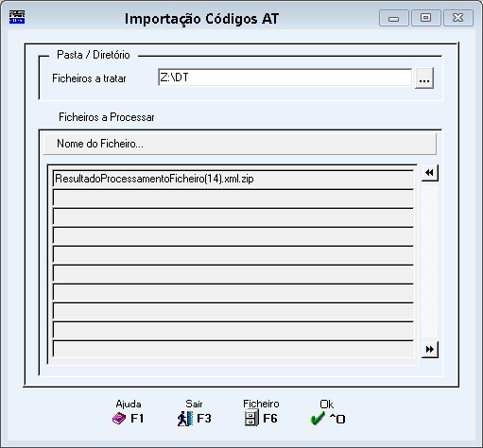This screenshot has height=448, width=483.
Task: Open the Ficheiro F6 cabinet icon
Action: [251, 419]
